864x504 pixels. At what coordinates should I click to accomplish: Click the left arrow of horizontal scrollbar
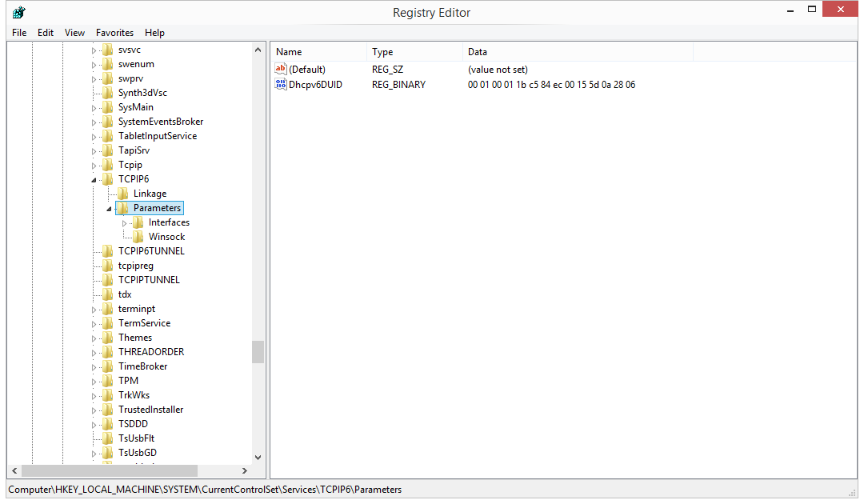click(x=14, y=470)
